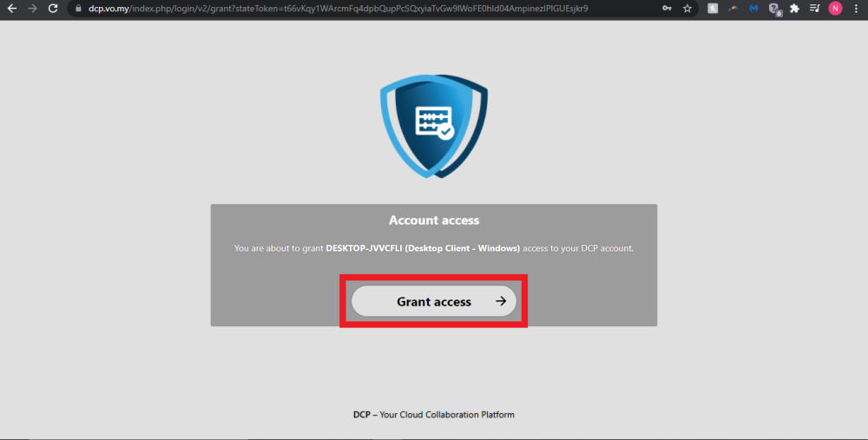Click the gray figure extension icon
868x440 pixels.
pos(713,9)
